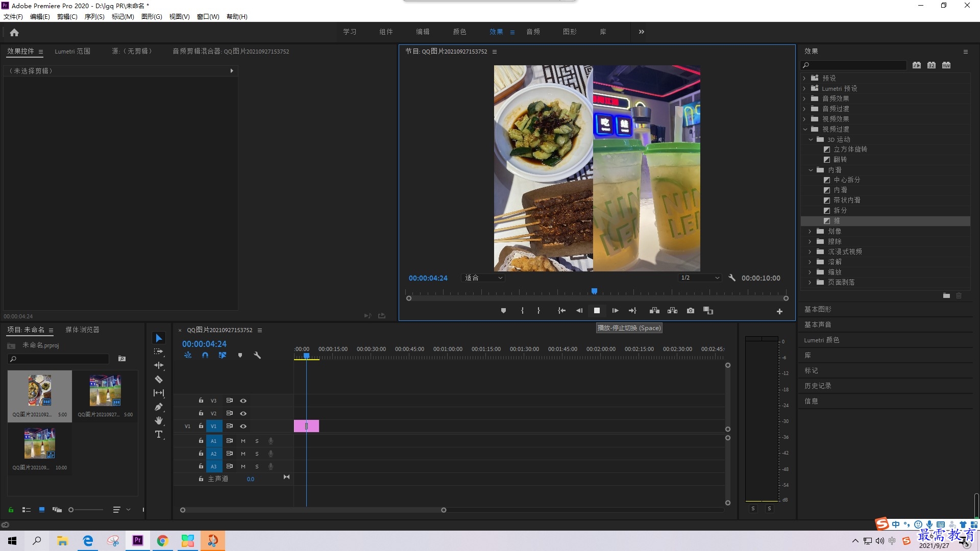Click Comparison View icon in Program Monitor
The image size is (980, 551).
pos(708,311)
